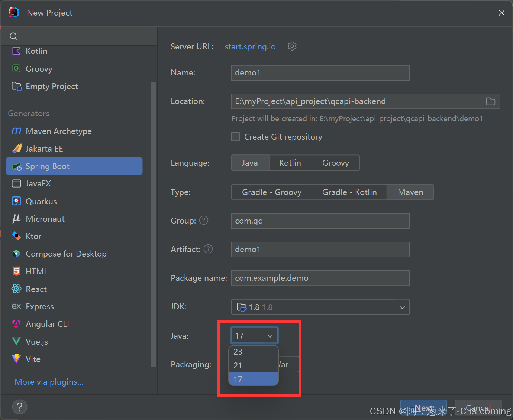The width and height of the screenshot is (513, 420).
Task: Select Java version 21 from list
Action: [x=254, y=365]
